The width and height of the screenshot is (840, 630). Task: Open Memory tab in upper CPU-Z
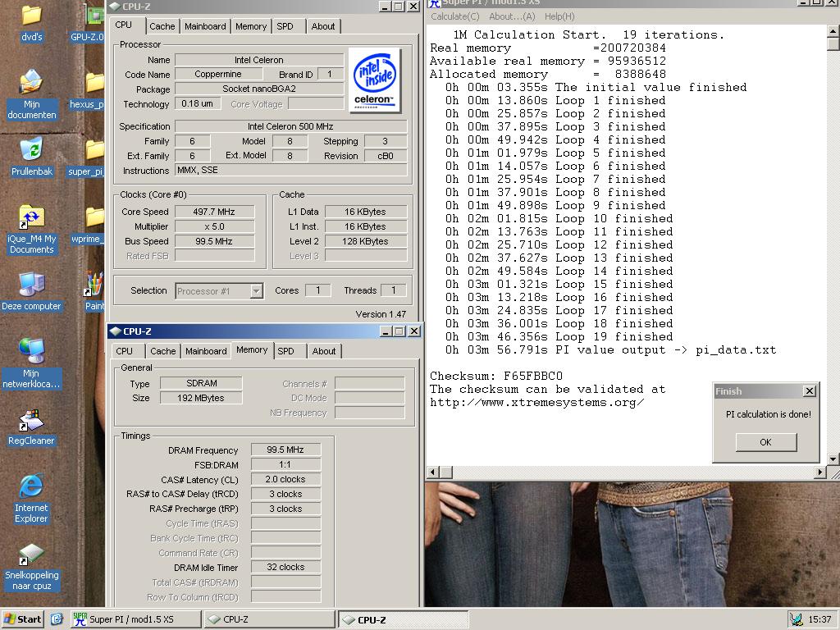(251, 26)
